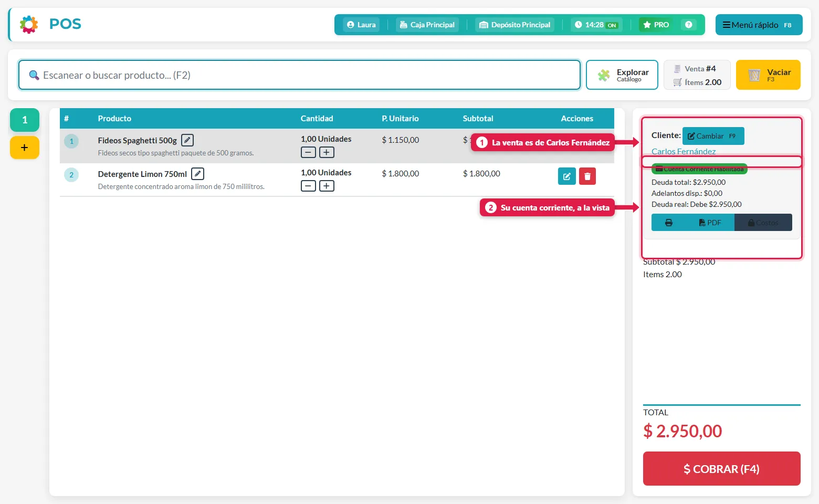
Task: Open the help question mark icon
Action: coord(688,25)
